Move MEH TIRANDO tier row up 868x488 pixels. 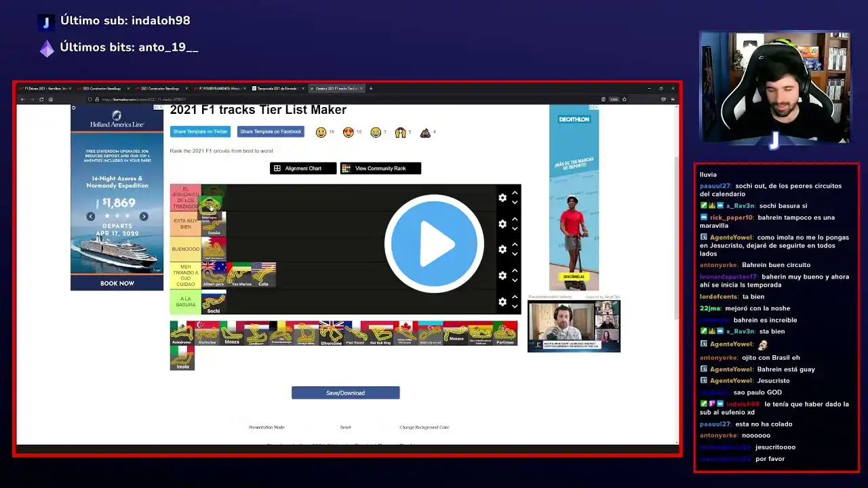pyautogui.click(x=515, y=270)
